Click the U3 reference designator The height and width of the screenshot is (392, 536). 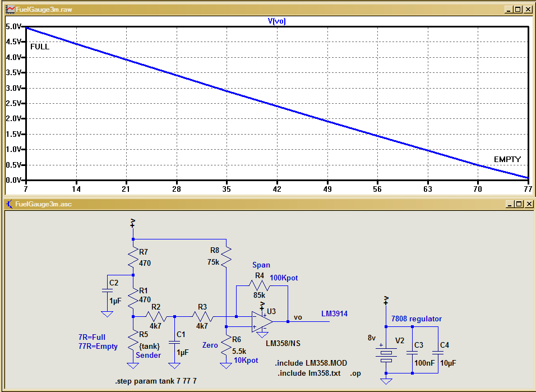pos(271,312)
